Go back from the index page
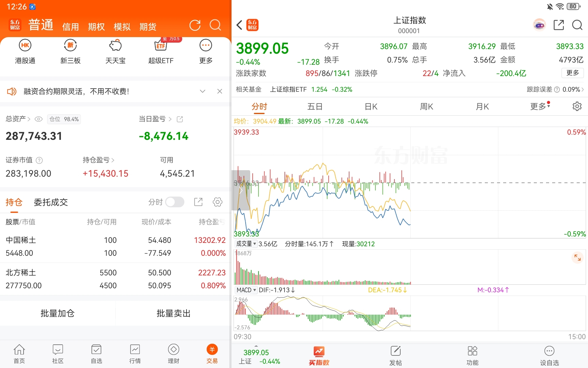Image resolution: width=588 pixels, height=368 pixels. [x=239, y=25]
